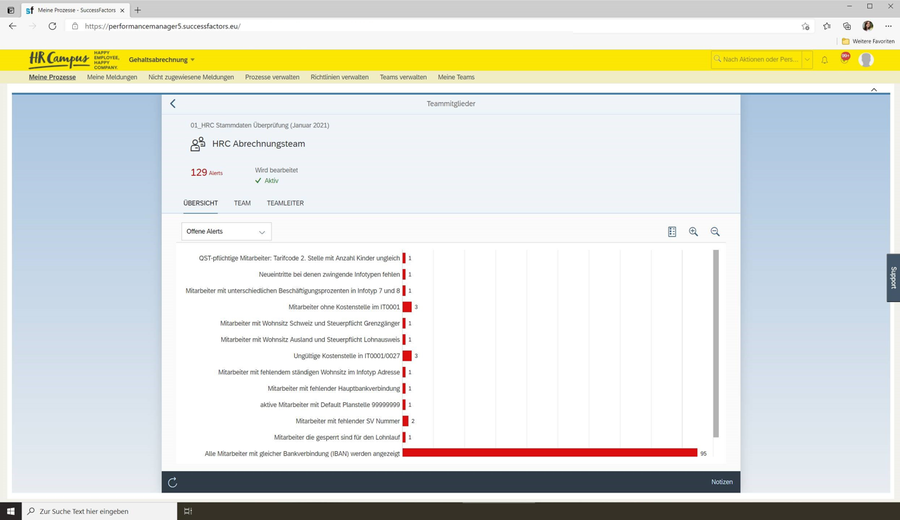Click label Wohnsitz Schweiz und Steuerpflicht Grenzgänger

pos(310,323)
